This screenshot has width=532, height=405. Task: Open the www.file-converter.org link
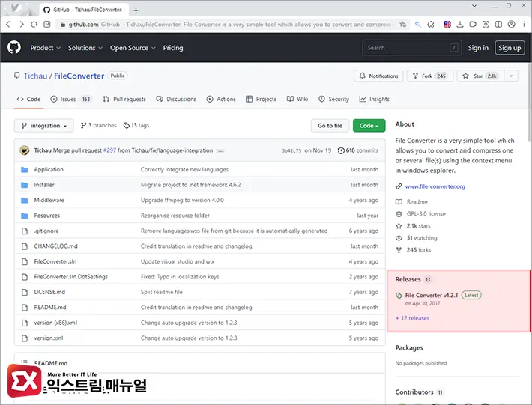click(x=435, y=186)
